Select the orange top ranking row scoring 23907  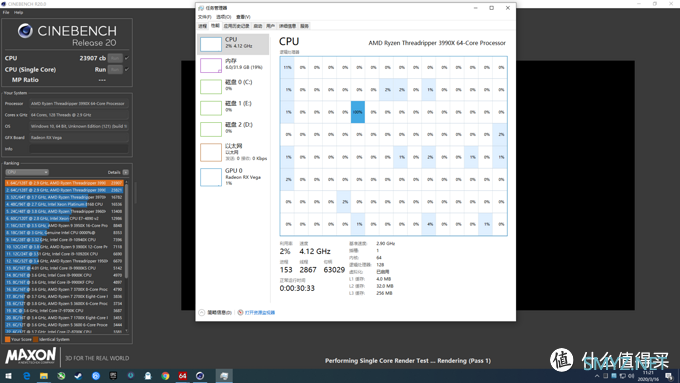coord(64,183)
